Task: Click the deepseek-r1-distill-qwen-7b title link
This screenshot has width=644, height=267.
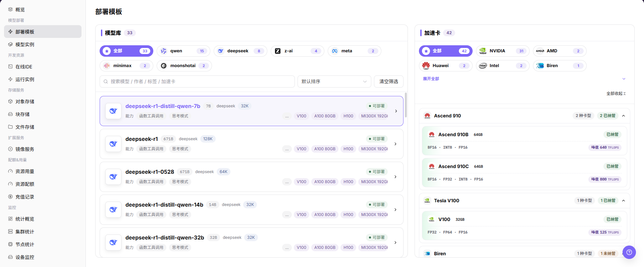Action: [x=163, y=106]
